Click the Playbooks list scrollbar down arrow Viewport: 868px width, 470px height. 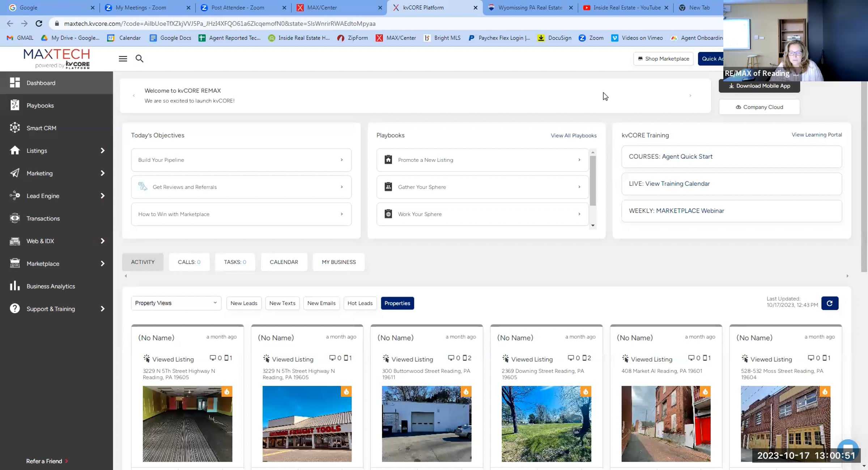pos(592,226)
